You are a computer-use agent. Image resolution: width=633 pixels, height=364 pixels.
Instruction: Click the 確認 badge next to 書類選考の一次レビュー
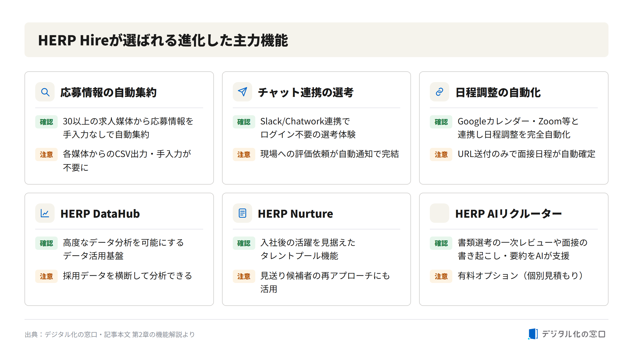[x=441, y=243]
